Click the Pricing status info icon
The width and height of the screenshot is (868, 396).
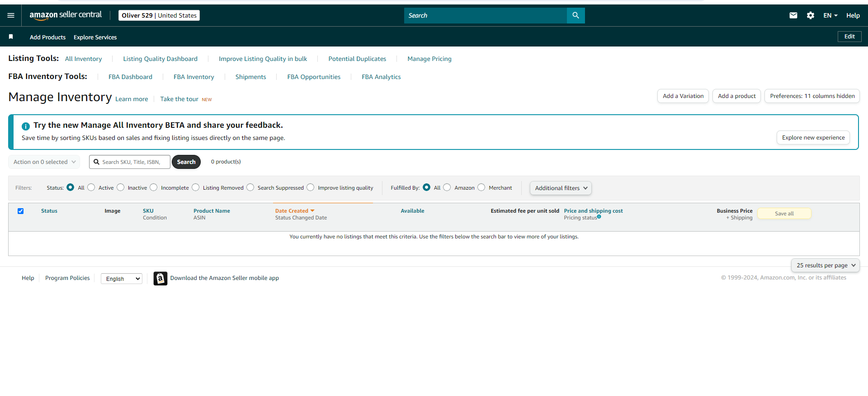pyautogui.click(x=599, y=216)
